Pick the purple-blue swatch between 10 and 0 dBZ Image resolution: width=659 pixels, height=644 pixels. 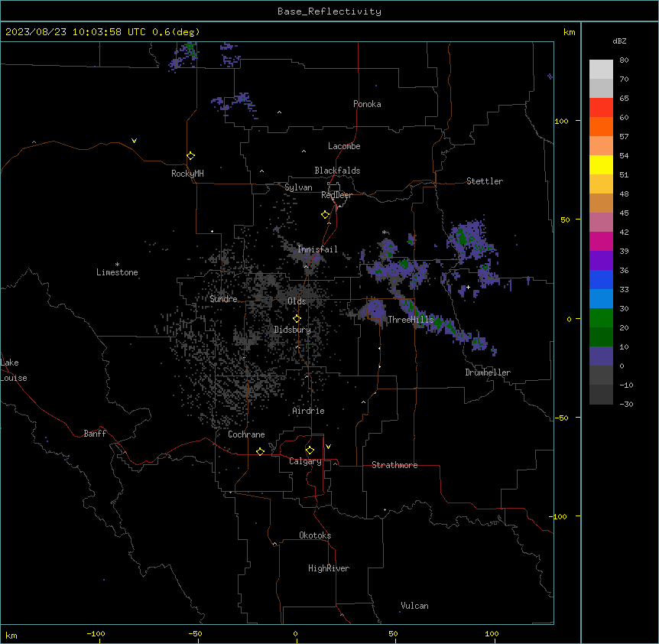tap(601, 356)
